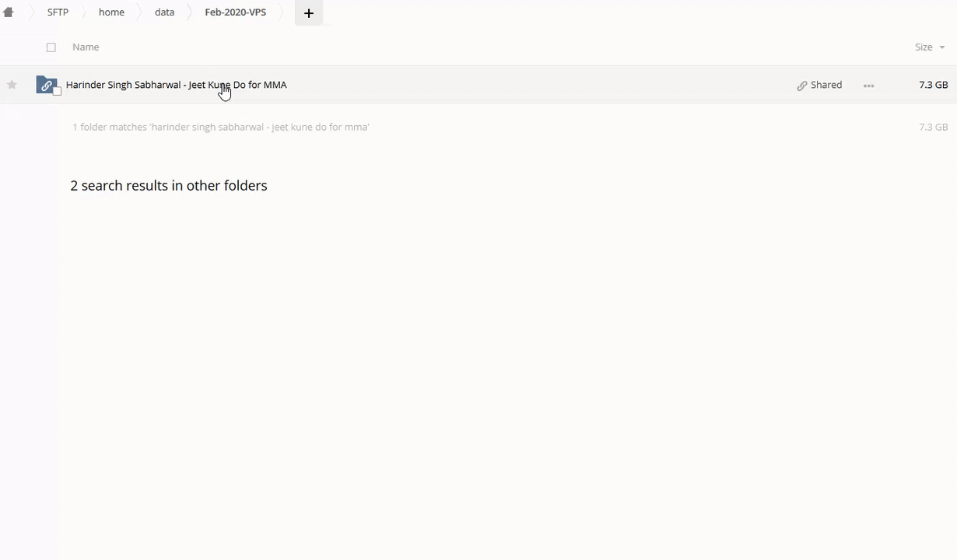This screenshot has width=957, height=560.
Task: Click the home icon in the breadcrumb bar
Action: coord(9,12)
